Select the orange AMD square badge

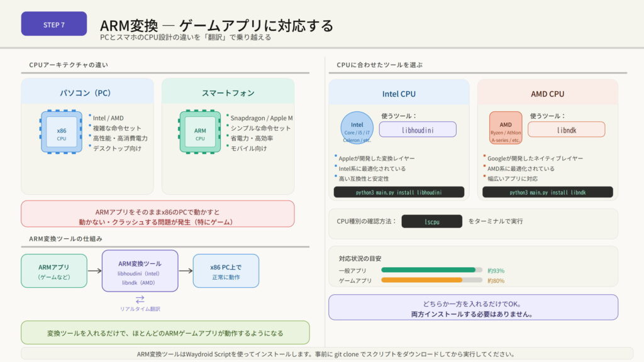pyautogui.click(x=506, y=128)
